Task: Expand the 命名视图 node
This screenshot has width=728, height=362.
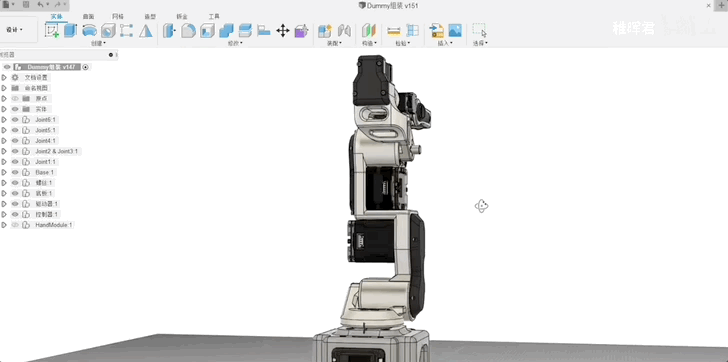Action: tap(4, 88)
